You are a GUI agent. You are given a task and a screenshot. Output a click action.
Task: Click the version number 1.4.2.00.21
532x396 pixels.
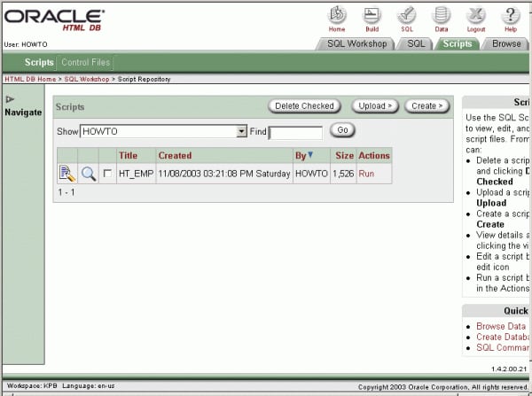tap(509, 369)
